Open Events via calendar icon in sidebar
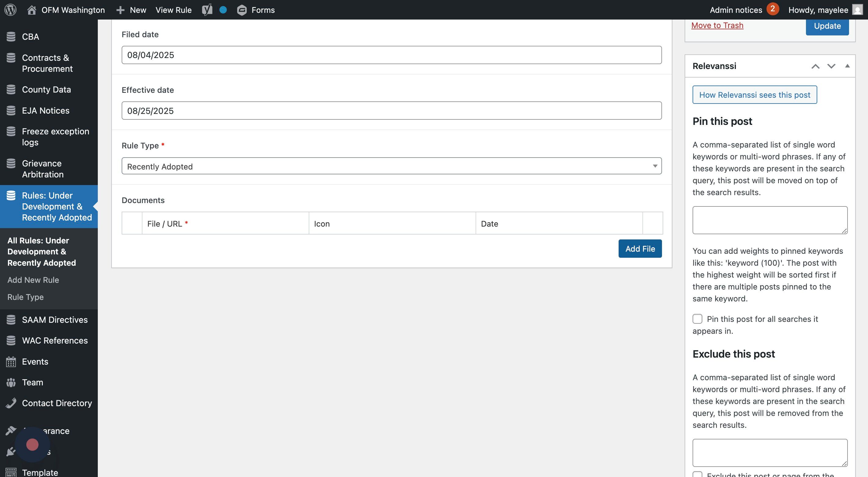868x477 pixels. [11, 362]
